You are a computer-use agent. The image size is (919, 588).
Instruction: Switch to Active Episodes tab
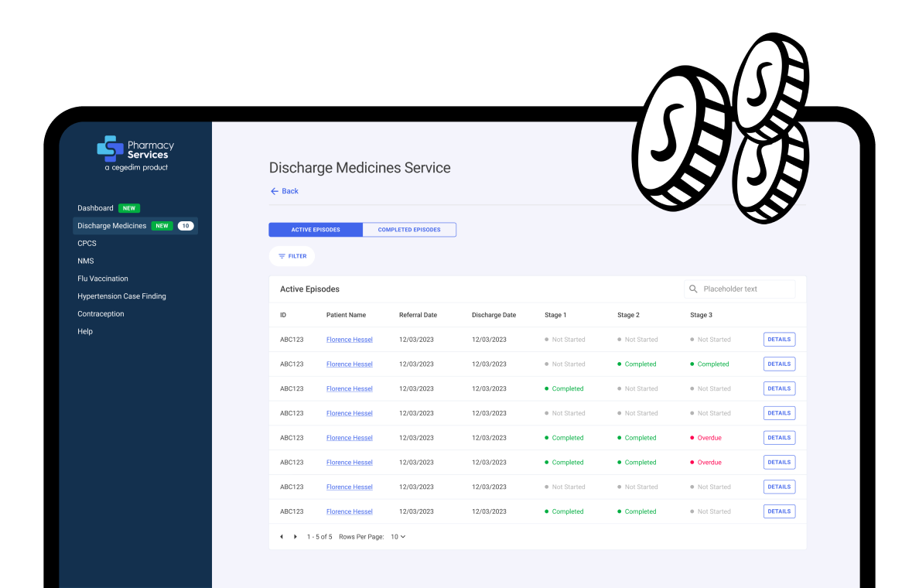(x=315, y=230)
